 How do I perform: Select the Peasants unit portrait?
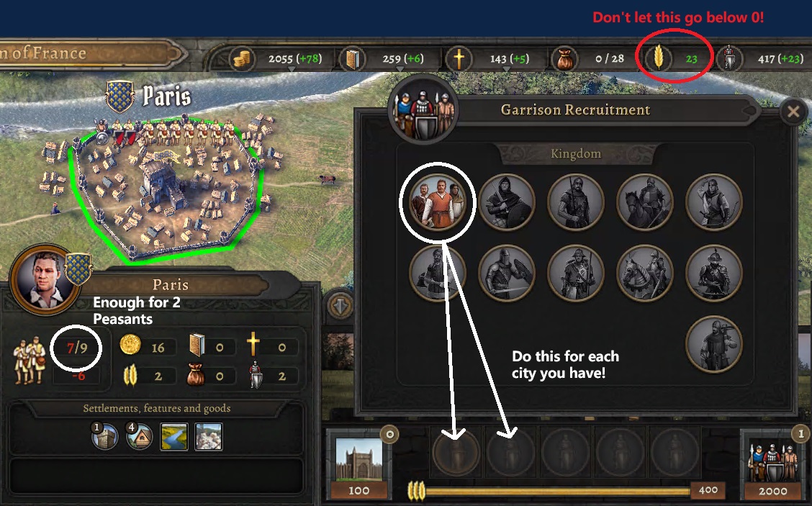click(x=438, y=202)
